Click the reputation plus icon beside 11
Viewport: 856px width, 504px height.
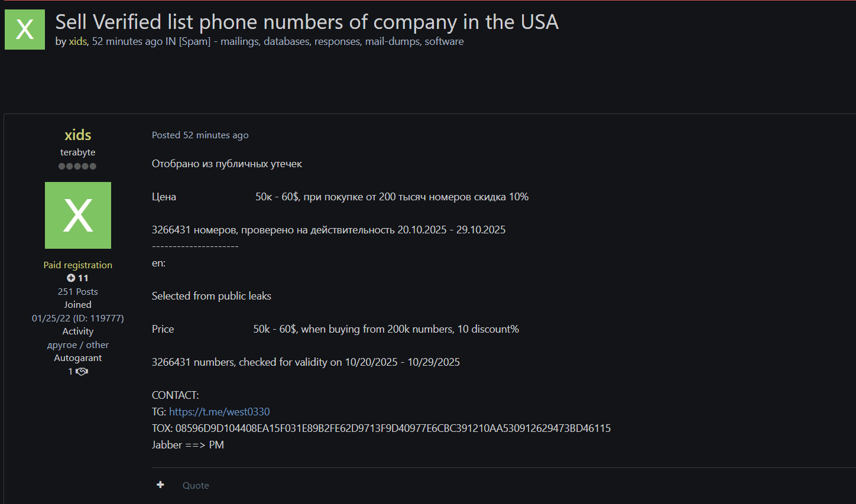click(x=71, y=278)
